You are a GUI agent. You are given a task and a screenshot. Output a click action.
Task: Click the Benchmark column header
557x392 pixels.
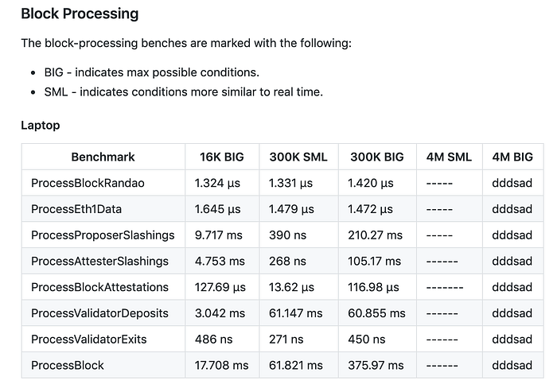(103, 157)
